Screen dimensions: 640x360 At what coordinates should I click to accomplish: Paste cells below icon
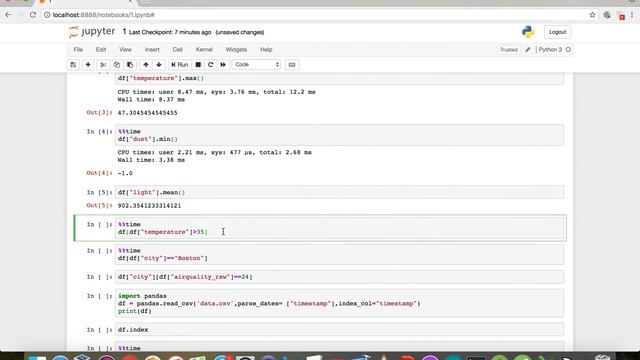130,64
